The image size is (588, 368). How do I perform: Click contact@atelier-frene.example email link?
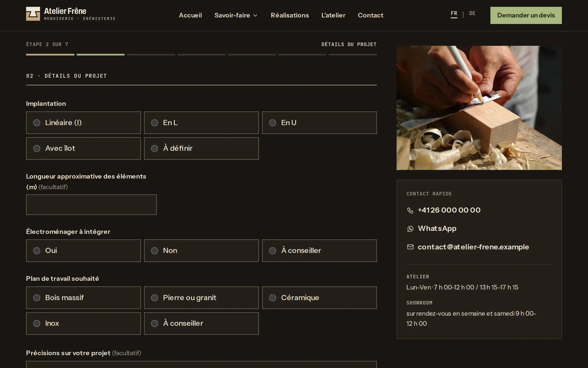(x=473, y=247)
